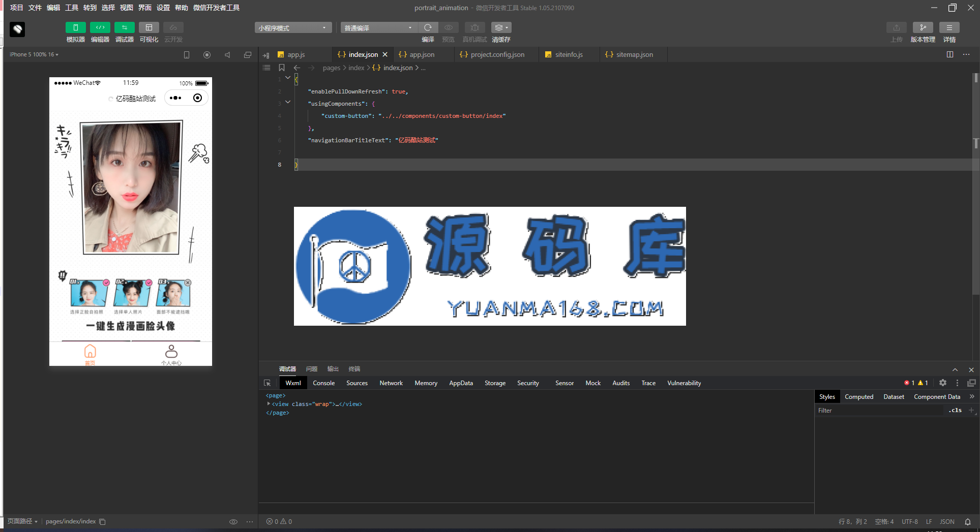Viewport: 980px width, 532px height.
Task: Switch to the Computed styles tab
Action: (x=859, y=397)
